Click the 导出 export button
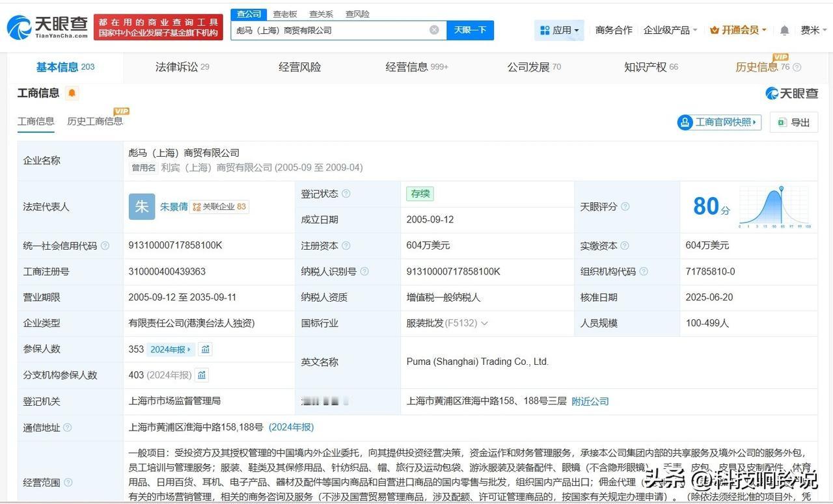833x504 pixels. point(794,122)
